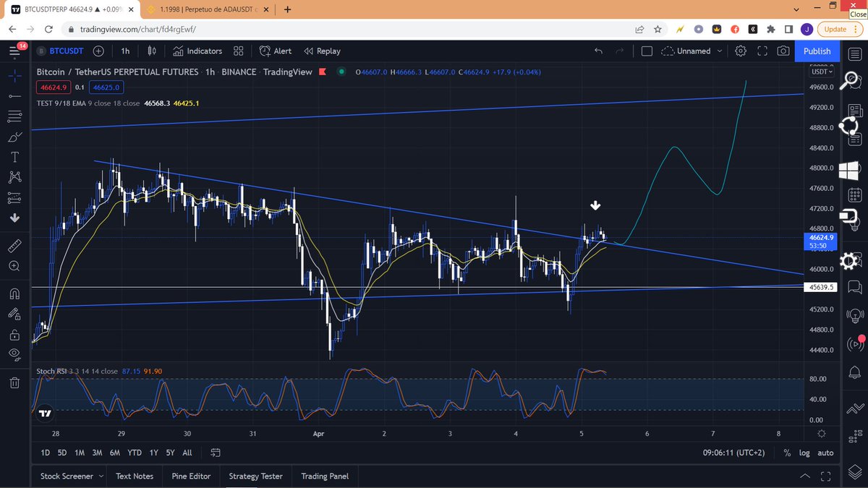The height and width of the screenshot is (488, 868).
Task: Expand the Unnamed layout dropdown arrow
Action: pos(719,51)
